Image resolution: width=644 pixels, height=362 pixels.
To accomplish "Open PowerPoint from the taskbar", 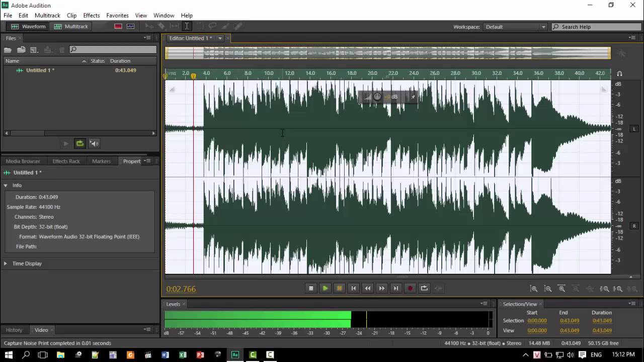I will (x=200, y=355).
